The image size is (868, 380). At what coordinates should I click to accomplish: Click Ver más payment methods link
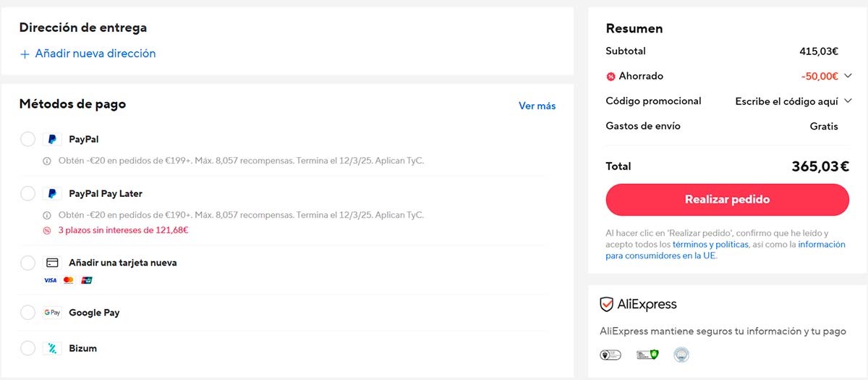(x=537, y=106)
